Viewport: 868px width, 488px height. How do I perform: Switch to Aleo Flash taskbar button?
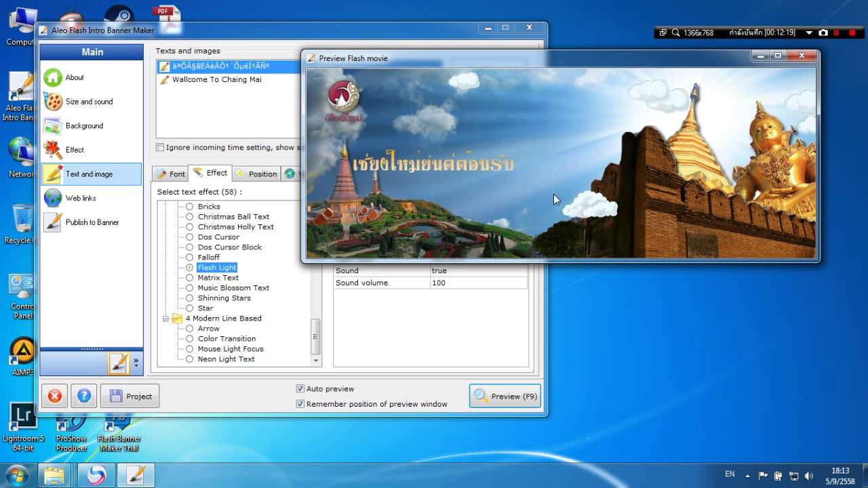tap(136, 475)
